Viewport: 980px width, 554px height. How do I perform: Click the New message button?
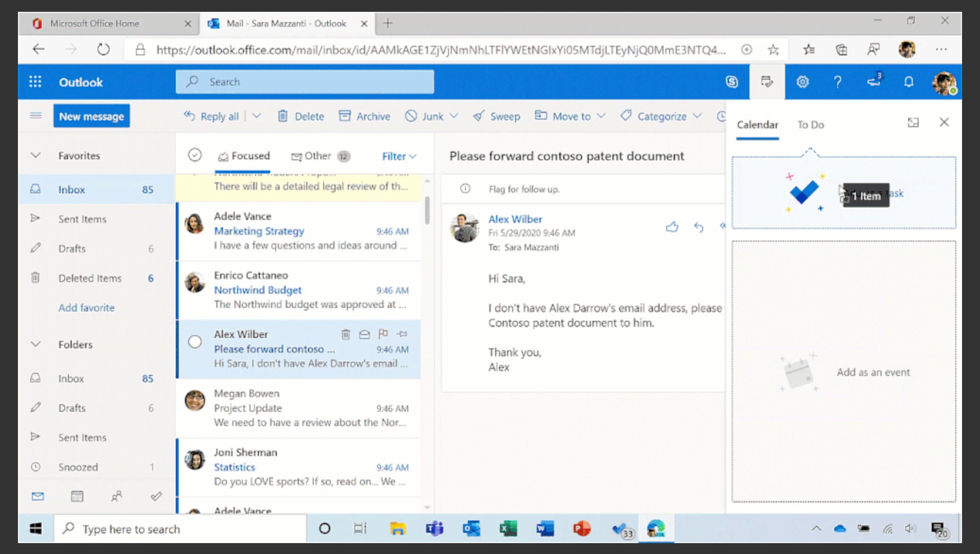pos(91,116)
